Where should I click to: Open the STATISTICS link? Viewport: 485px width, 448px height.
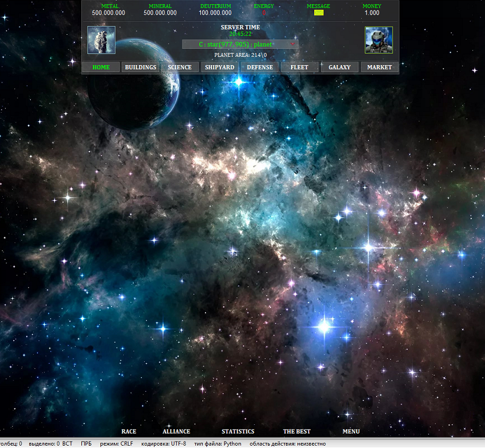tap(238, 432)
